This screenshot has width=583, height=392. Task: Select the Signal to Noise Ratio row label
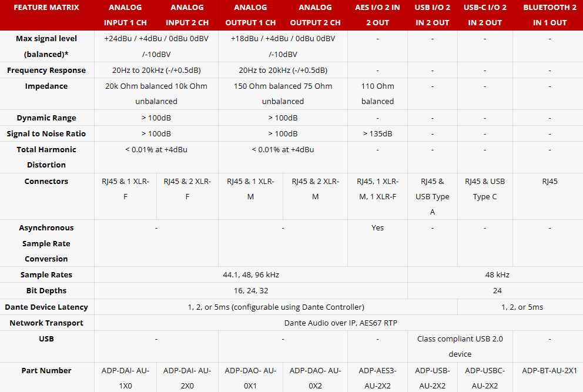[46, 134]
